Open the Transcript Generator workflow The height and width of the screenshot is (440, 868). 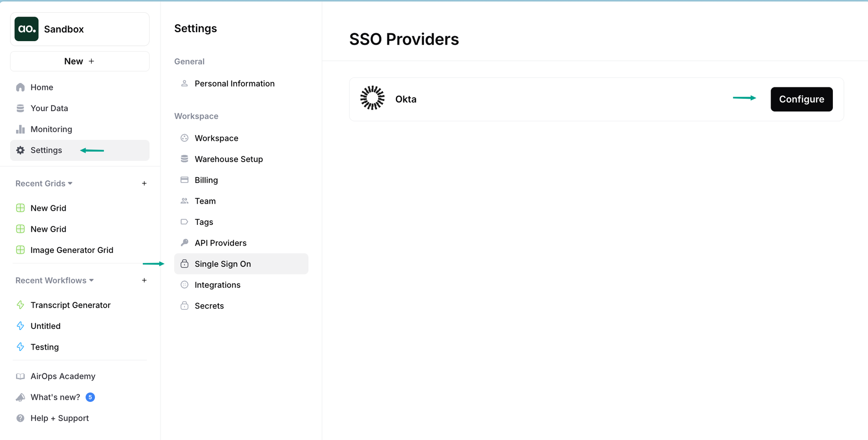(x=80, y=305)
